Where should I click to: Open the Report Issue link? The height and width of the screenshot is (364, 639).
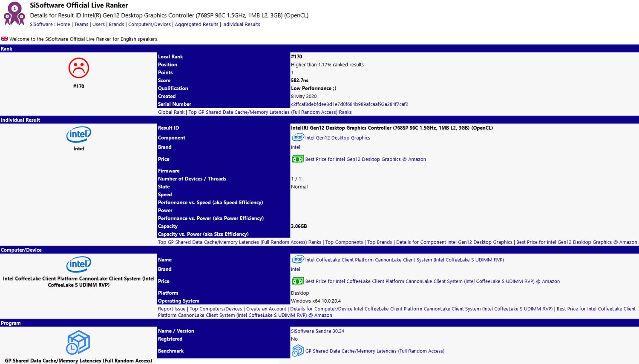tap(172, 309)
